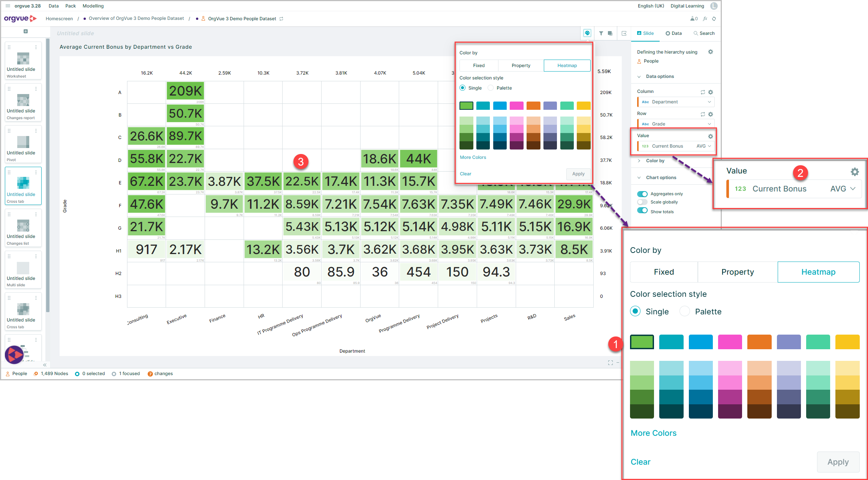
Task: Open the Pack menu
Action: click(x=70, y=6)
